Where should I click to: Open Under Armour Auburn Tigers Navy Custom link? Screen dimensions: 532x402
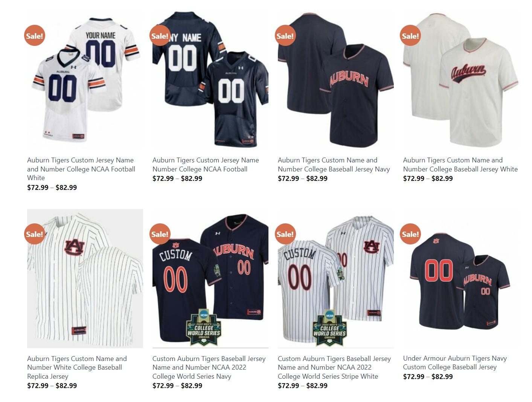455,363
